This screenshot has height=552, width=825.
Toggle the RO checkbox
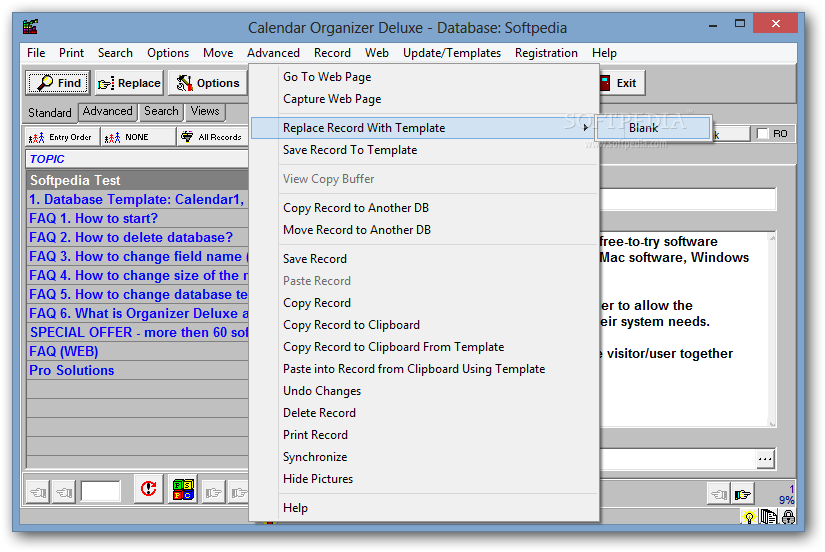pos(762,134)
